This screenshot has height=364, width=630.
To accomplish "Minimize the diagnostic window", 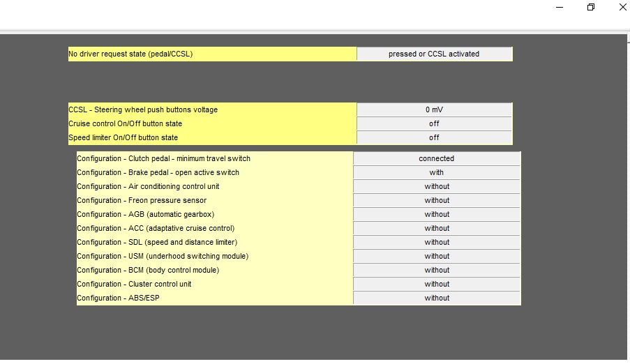I will [560, 7].
